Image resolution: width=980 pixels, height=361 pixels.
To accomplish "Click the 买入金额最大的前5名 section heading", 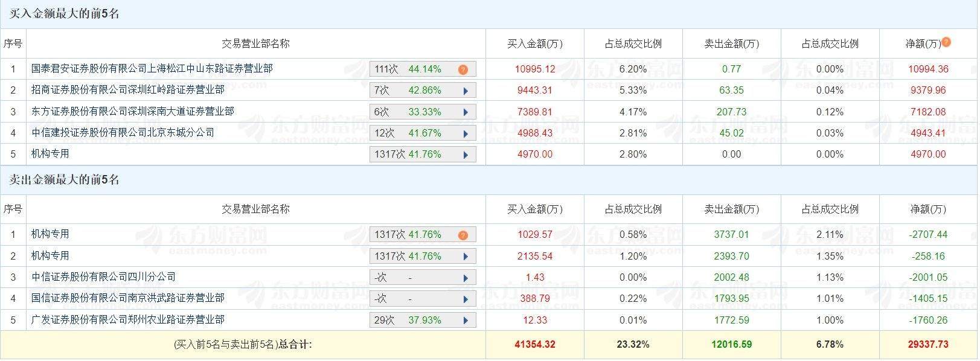I will point(65,14).
